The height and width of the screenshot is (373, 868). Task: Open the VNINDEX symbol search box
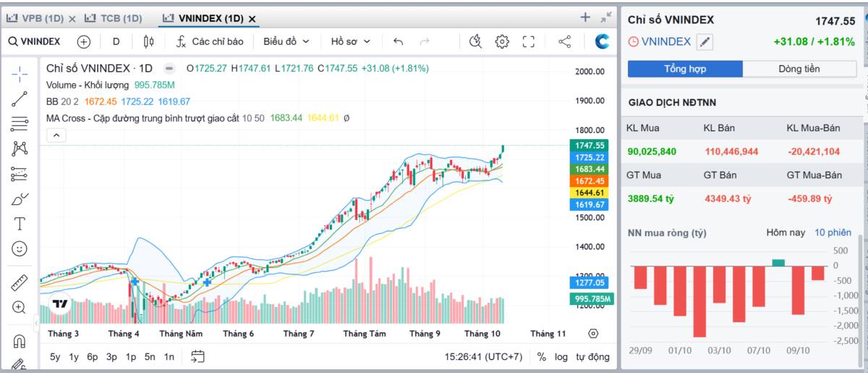coord(35,42)
